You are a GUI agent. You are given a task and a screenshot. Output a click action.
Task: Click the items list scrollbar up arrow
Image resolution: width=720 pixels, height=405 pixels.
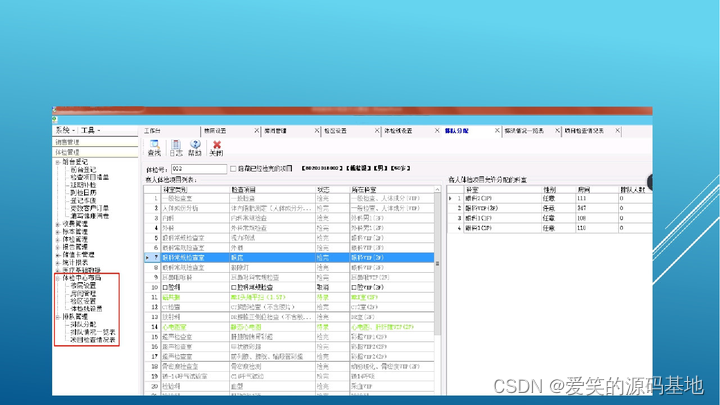438,189
